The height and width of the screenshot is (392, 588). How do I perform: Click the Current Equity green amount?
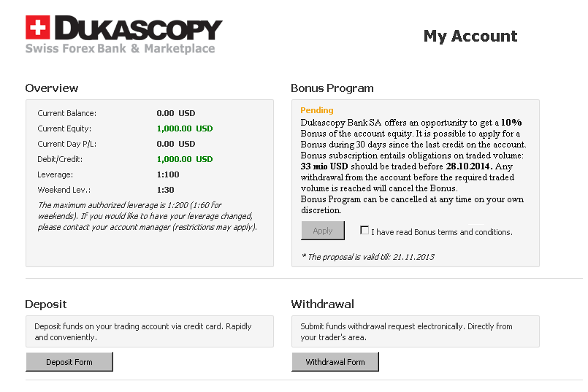coord(185,128)
